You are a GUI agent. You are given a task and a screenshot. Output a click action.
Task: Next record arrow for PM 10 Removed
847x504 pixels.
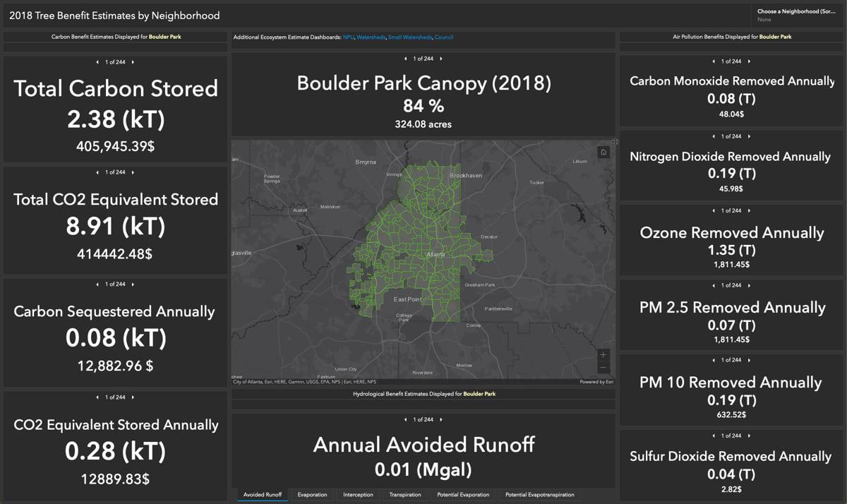[x=750, y=361]
